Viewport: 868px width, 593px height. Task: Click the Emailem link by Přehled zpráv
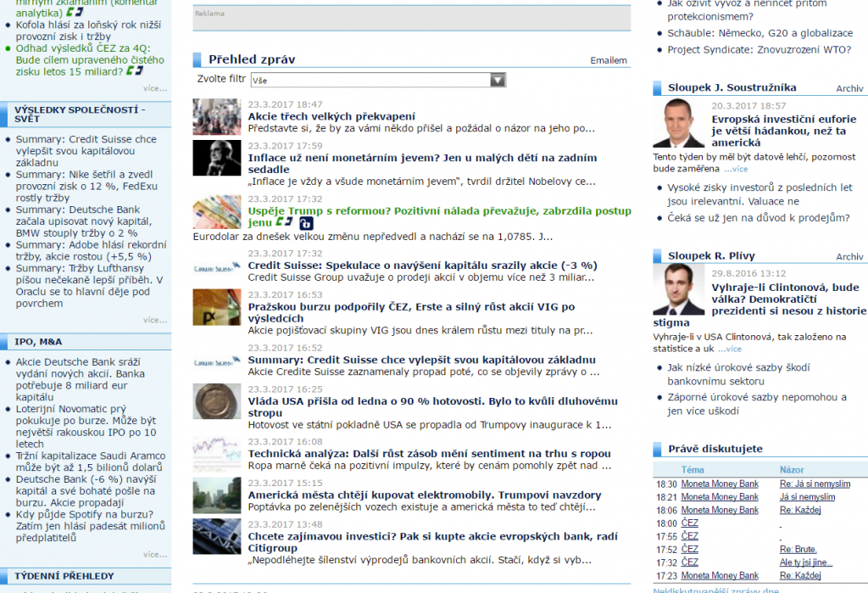click(x=608, y=60)
